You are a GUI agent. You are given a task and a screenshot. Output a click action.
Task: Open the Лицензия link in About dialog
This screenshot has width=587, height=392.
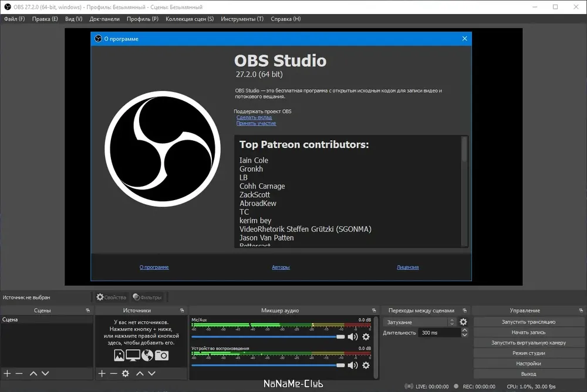[x=408, y=267]
